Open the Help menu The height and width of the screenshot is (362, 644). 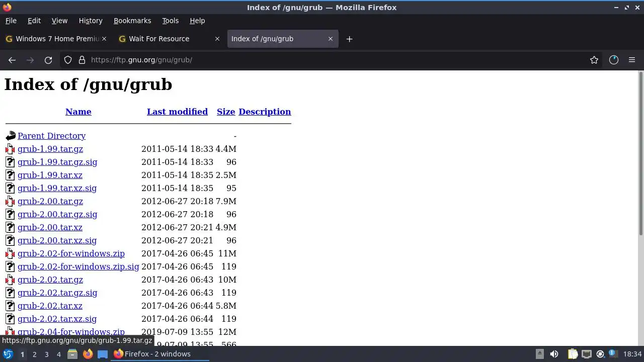[x=197, y=21]
